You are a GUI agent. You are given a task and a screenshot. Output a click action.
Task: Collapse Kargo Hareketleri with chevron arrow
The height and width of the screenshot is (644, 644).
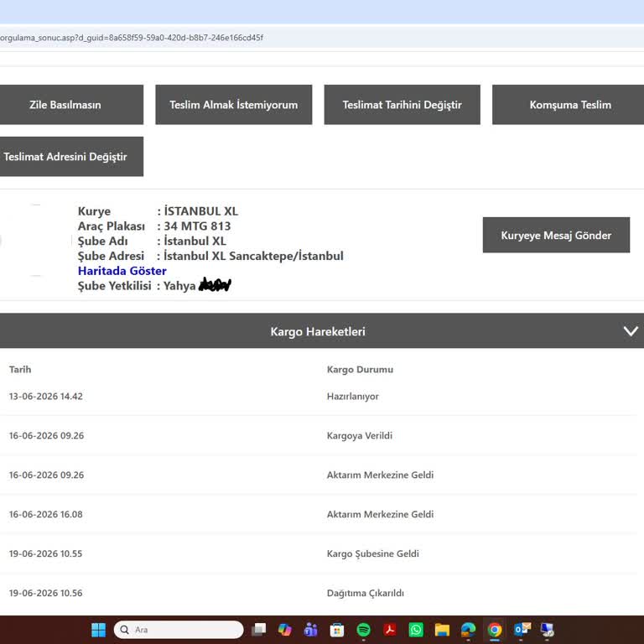coord(631,331)
